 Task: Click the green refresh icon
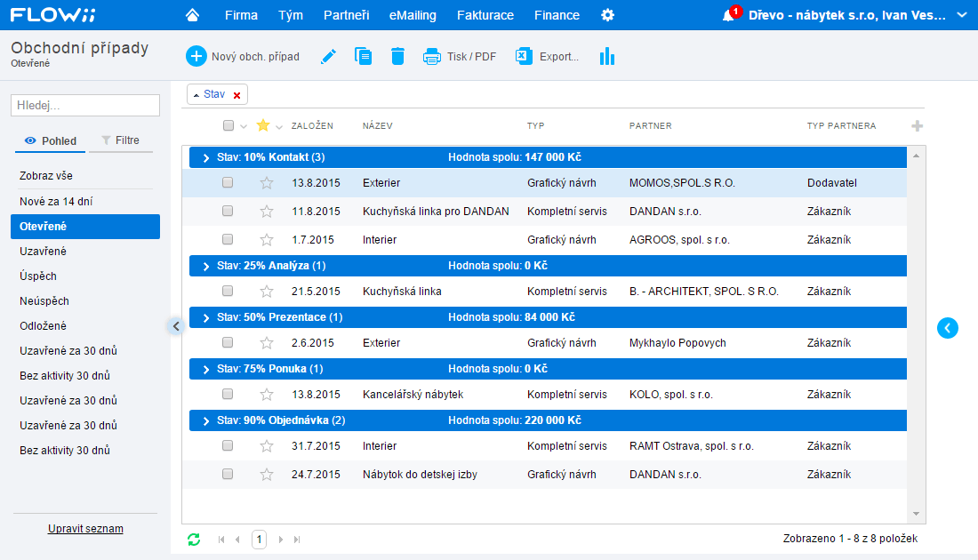(x=194, y=540)
